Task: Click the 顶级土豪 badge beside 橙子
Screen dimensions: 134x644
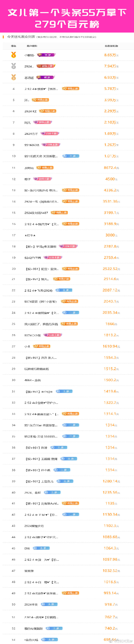Action: (x=43, y=179)
